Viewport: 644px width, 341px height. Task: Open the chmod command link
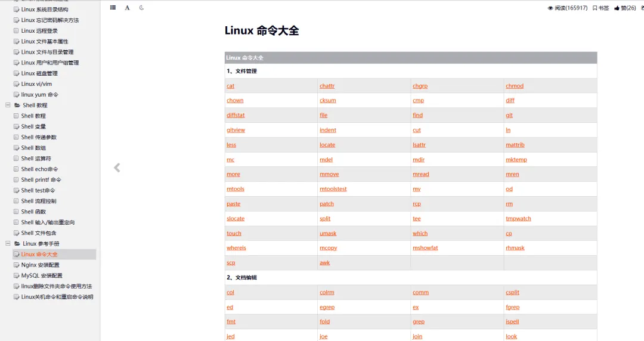515,86
